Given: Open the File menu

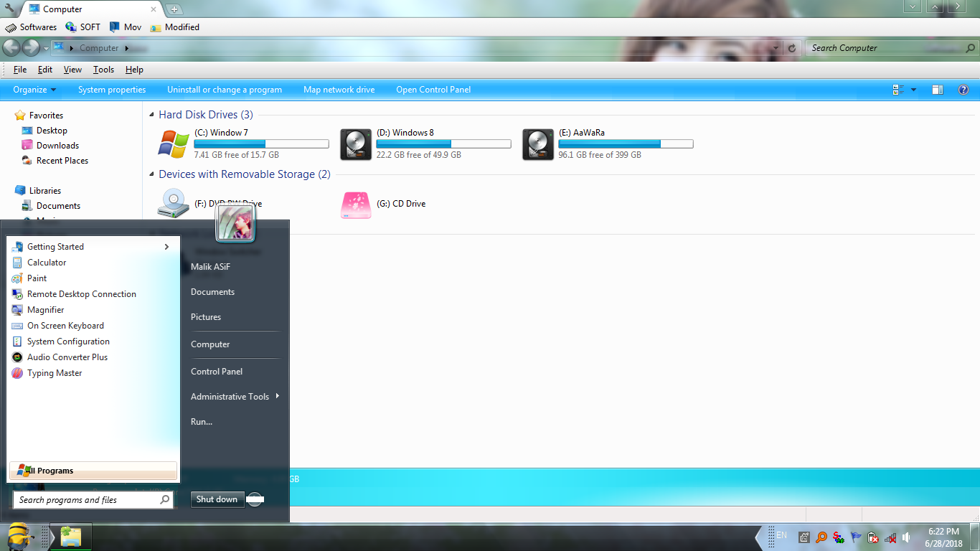Looking at the screenshot, I should click(20, 70).
